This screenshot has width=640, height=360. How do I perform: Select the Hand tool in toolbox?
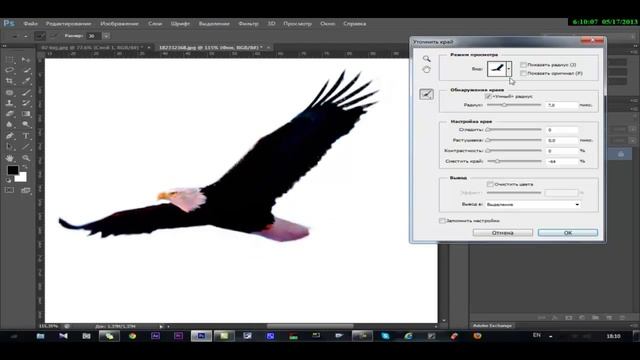point(10,158)
